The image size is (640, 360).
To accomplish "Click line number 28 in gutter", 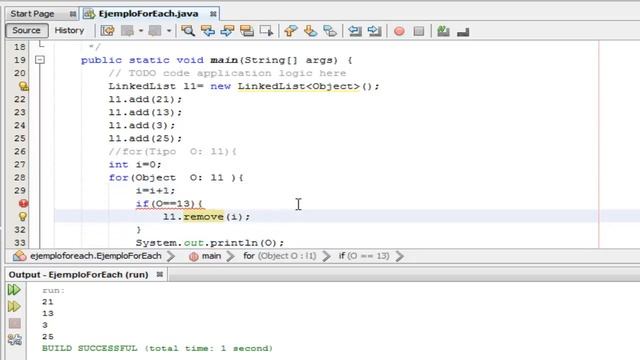I will pos(20,178).
